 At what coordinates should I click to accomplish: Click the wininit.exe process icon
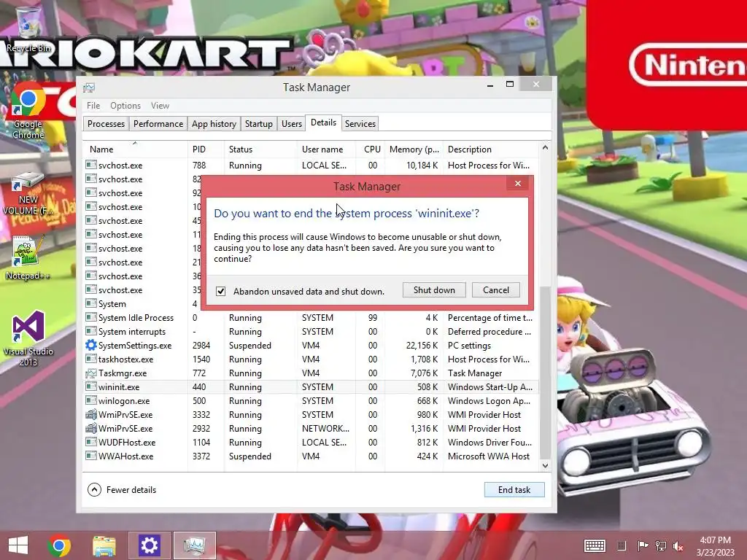(91, 386)
